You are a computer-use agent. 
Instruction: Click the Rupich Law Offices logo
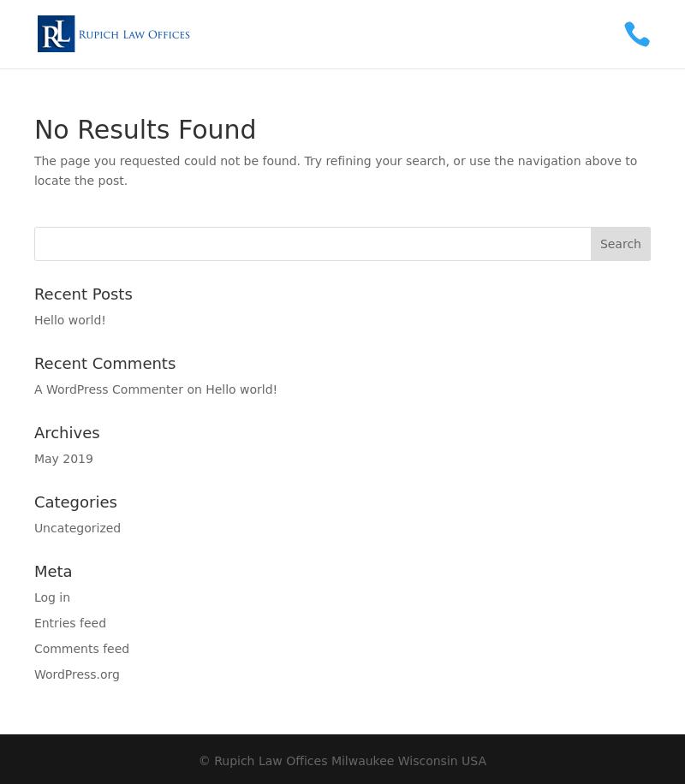coord(114,34)
